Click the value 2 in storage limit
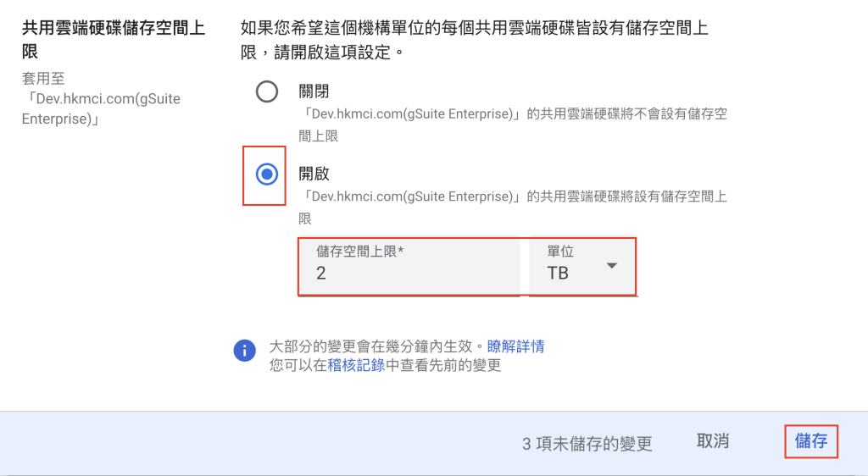 click(x=321, y=273)
